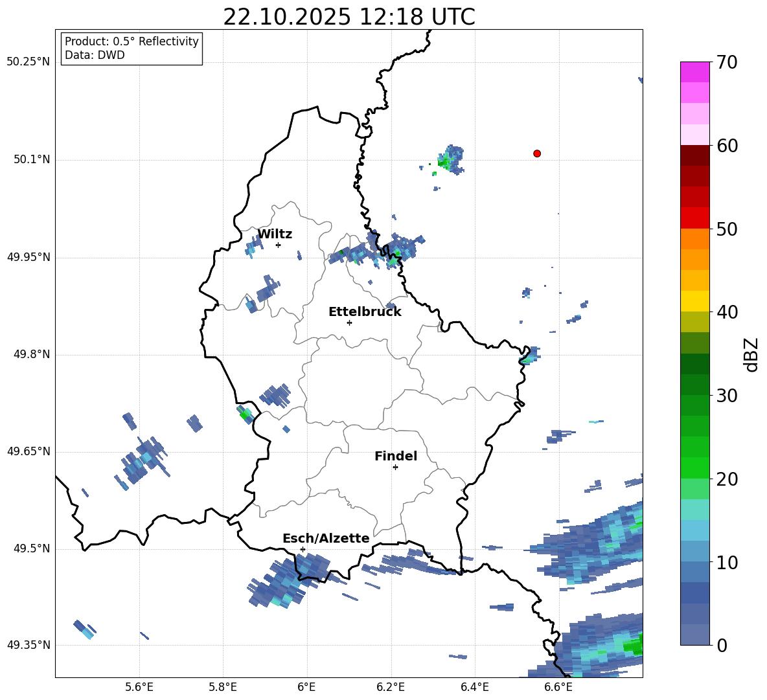Image resolution: width=767 pixels, height=700 pixels.
Task: Click the Esch/Alzette cross marker
Action: (x=303, y=549)
